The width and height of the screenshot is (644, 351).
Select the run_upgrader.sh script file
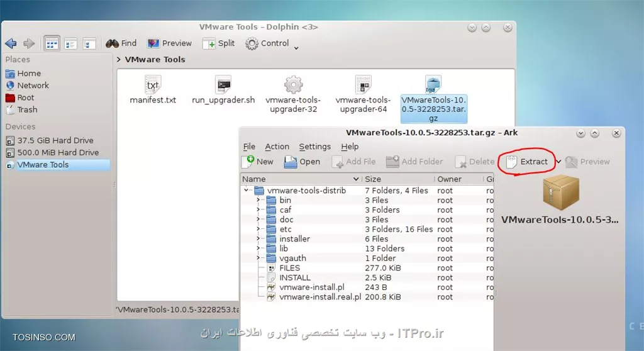click(223, 89)
